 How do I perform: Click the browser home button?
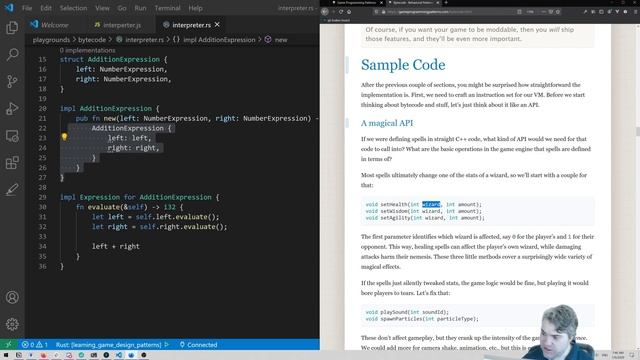[349, 12]
